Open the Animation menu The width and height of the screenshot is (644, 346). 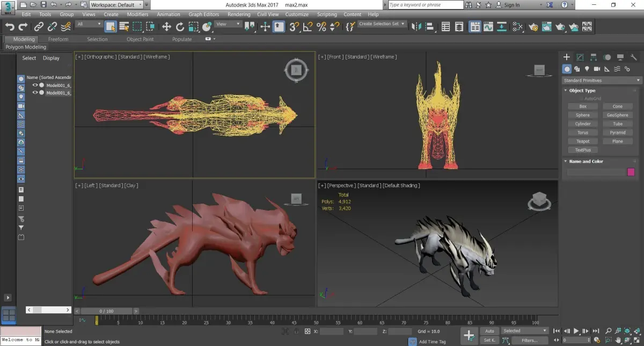tap(169, 15)
